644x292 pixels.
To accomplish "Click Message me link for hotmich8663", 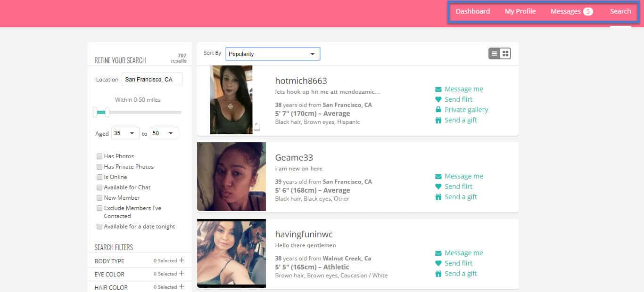I will [464, 89].
